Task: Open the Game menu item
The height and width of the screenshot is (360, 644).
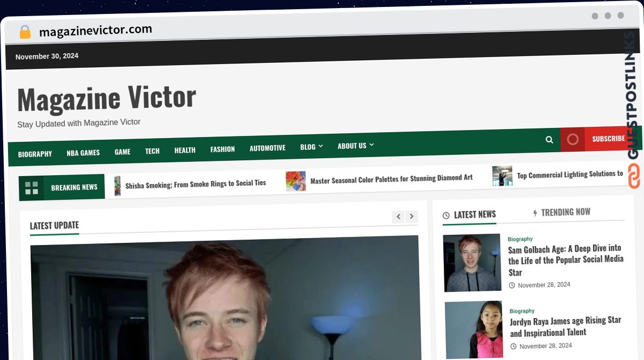Action: click(x=122, y=152)
